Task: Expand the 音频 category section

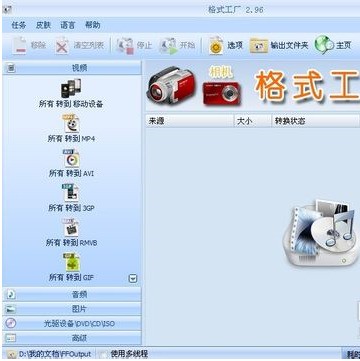Action: 72,294
